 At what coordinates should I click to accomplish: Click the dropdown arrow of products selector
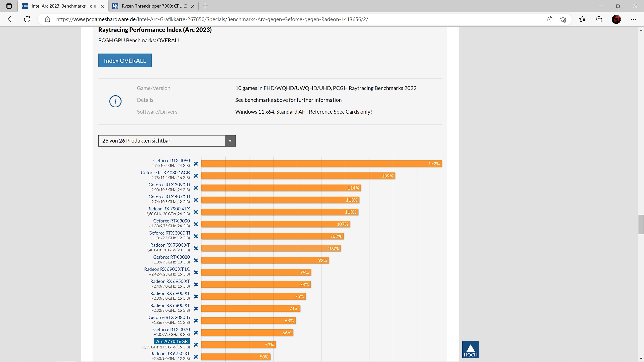(230, 141)
